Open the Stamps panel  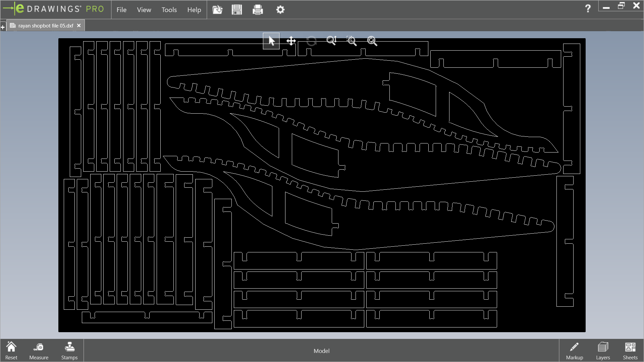click(x=69, y=350)
